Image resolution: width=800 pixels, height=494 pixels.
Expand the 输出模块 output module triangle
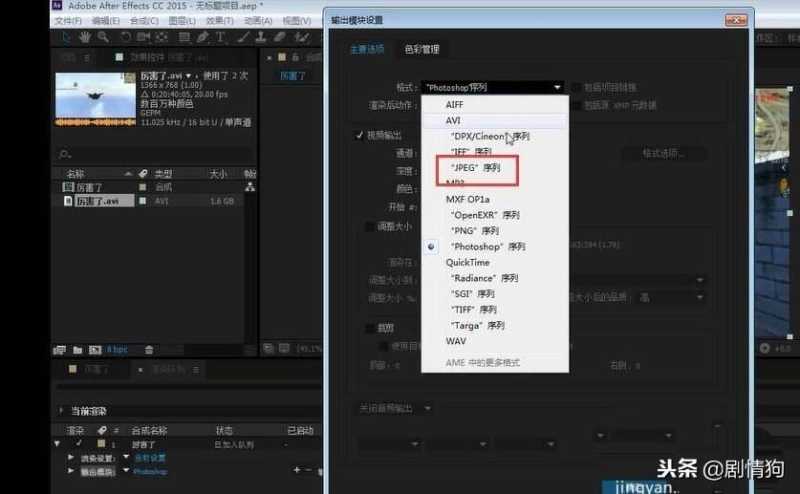(71, 471)
